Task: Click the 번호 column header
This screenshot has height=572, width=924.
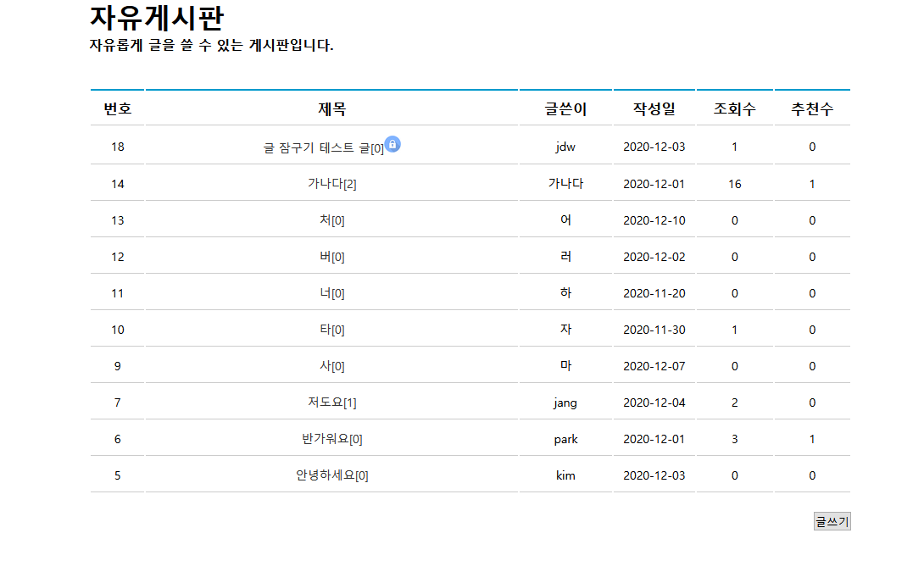Action: pyautogui.click(x=117, y=108)
